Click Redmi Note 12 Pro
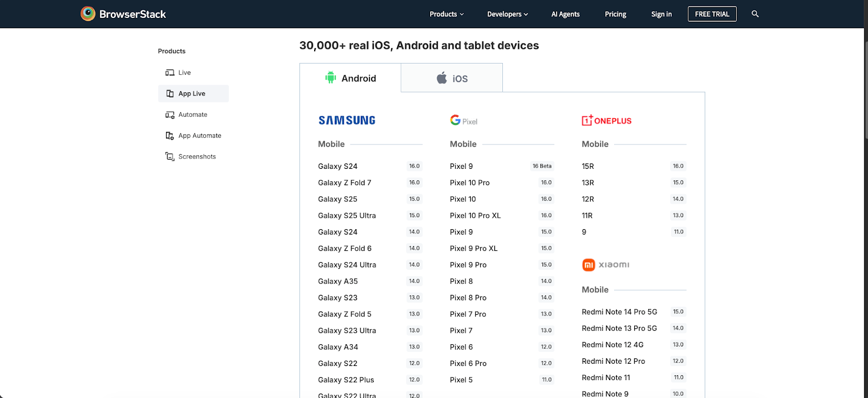 pyautogui.click(x=614, y=361)
